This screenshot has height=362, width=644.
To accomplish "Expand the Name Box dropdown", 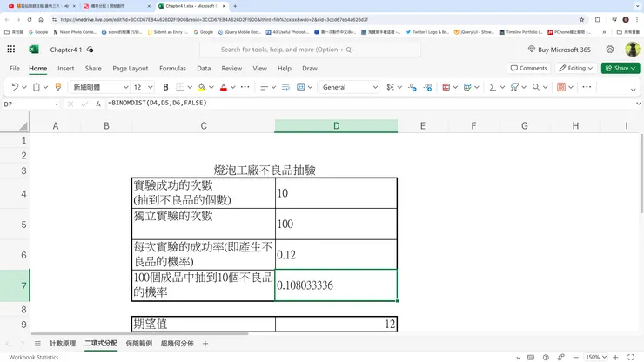I will point(57,104).
